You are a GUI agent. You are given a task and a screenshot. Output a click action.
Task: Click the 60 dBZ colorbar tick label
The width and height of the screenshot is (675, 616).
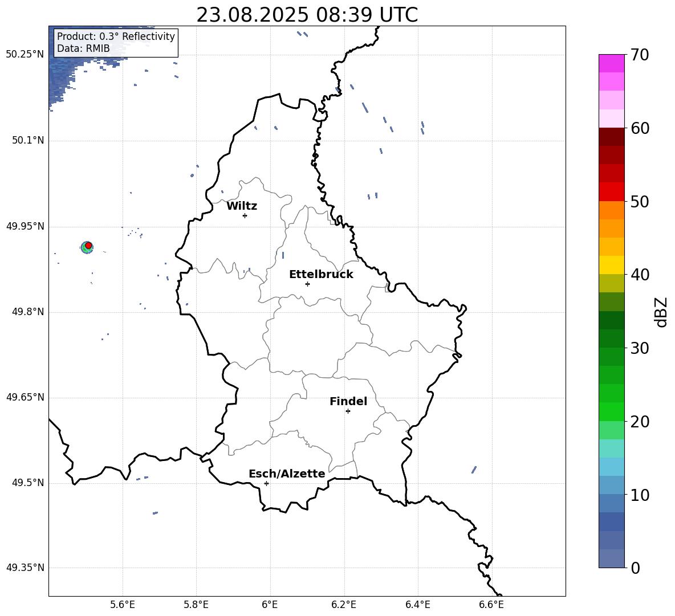coord(639,128)
